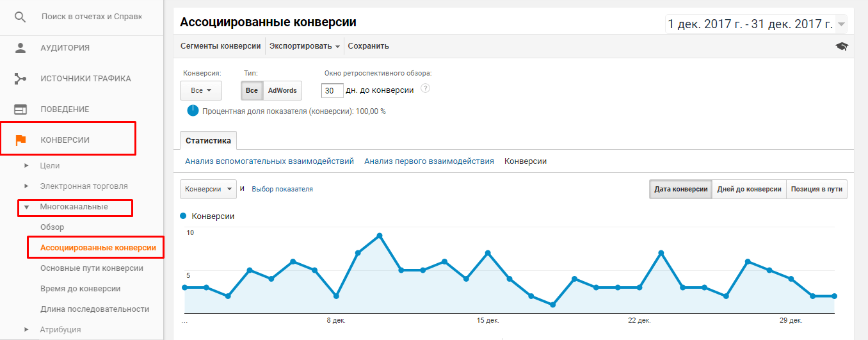Image resolution: width=868 pixels, height=340 pixels.
Task: Click Сохранить in the toolbar
Action: click(x=369, y=46)
